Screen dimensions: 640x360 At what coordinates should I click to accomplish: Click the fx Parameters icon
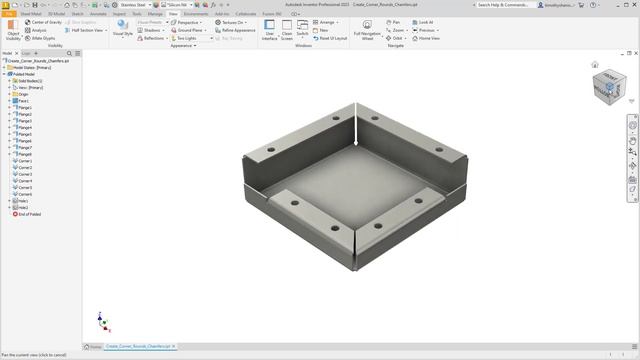[213, 5]
